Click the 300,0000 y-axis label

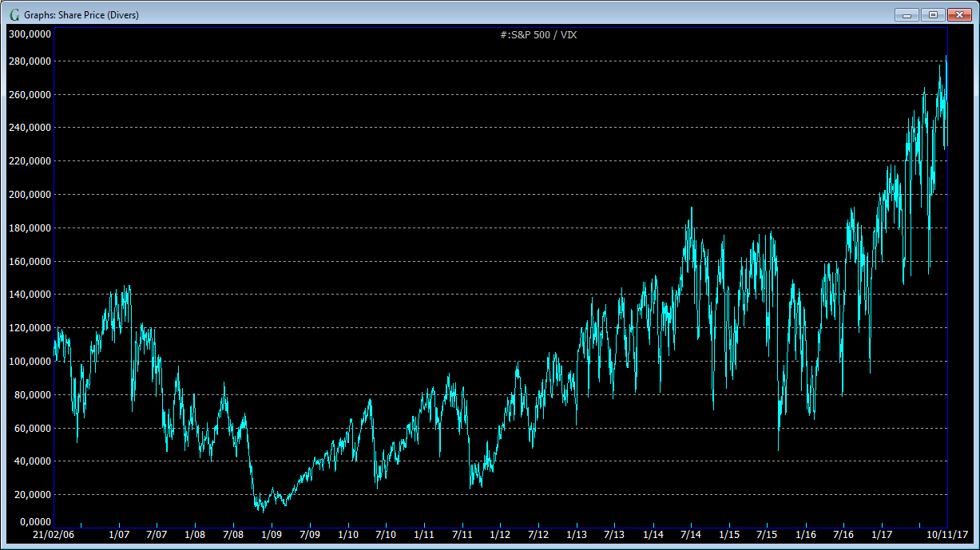(x=30, y=34)
